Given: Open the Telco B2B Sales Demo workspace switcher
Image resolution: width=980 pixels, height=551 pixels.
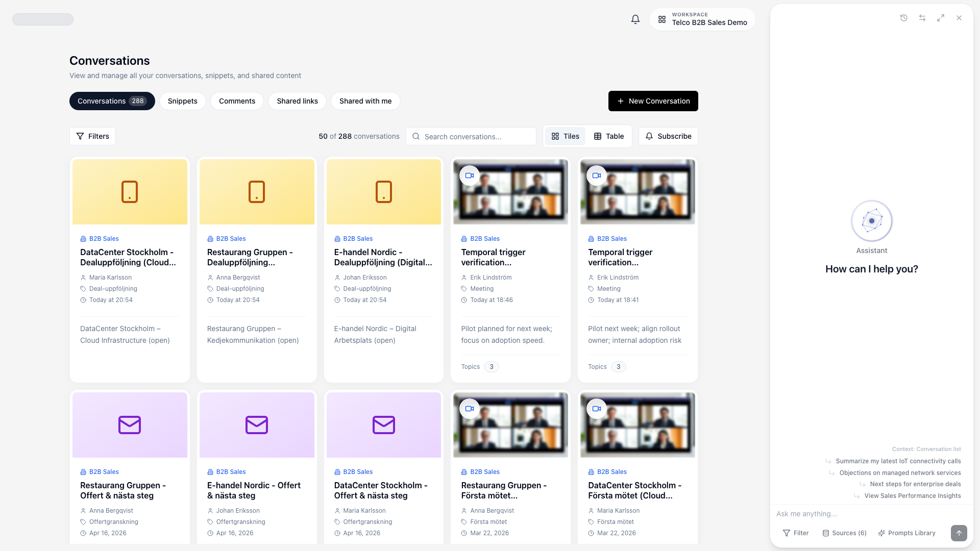Looking at the screenshot, I should tap(702, 19).
